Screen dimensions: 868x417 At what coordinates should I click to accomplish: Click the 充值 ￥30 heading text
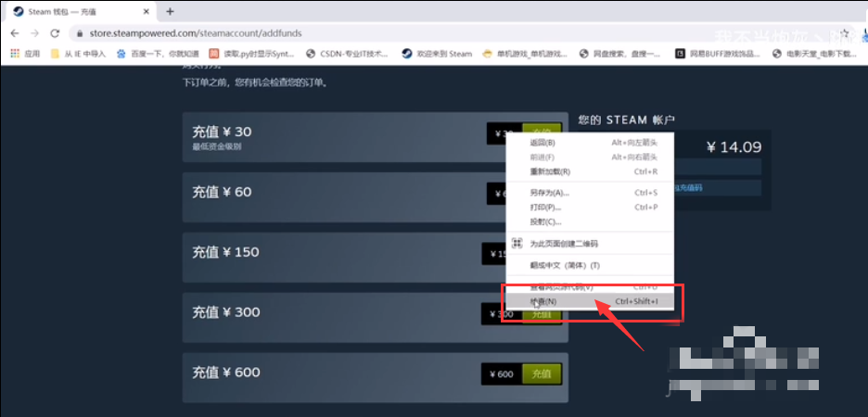pos(222,132)
